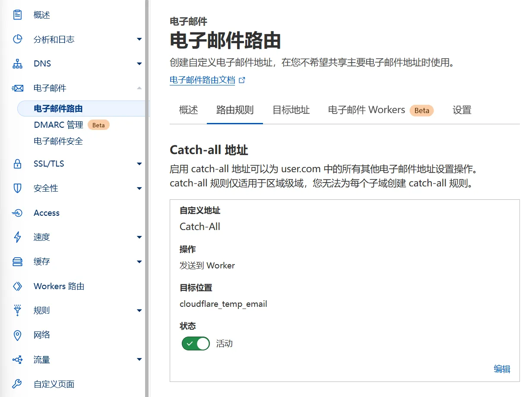Select the SSL/TLS padlock icon
This screenshot has width=532, height=397.
(17, 164)
